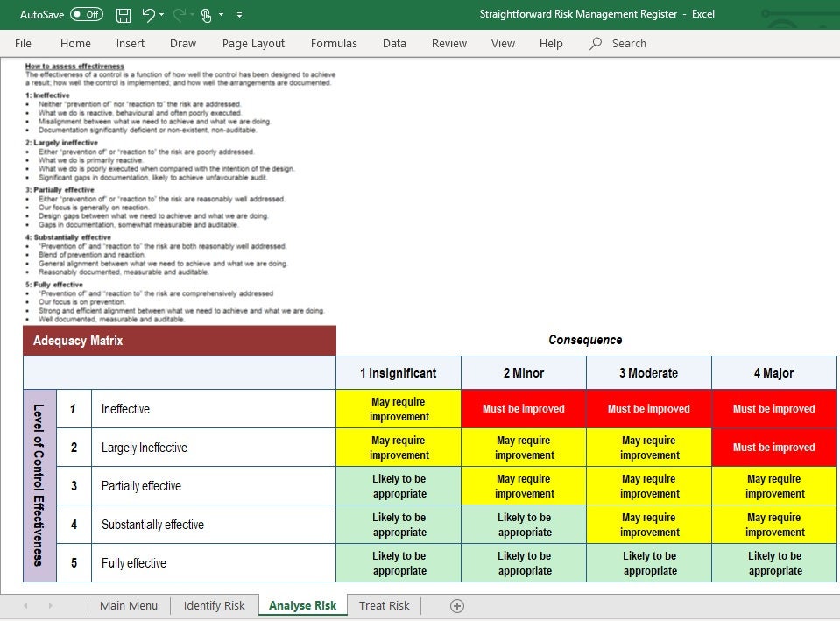Select the Identify Risk sheet
This screenshot has height=621, width=840.
point(214,605)
